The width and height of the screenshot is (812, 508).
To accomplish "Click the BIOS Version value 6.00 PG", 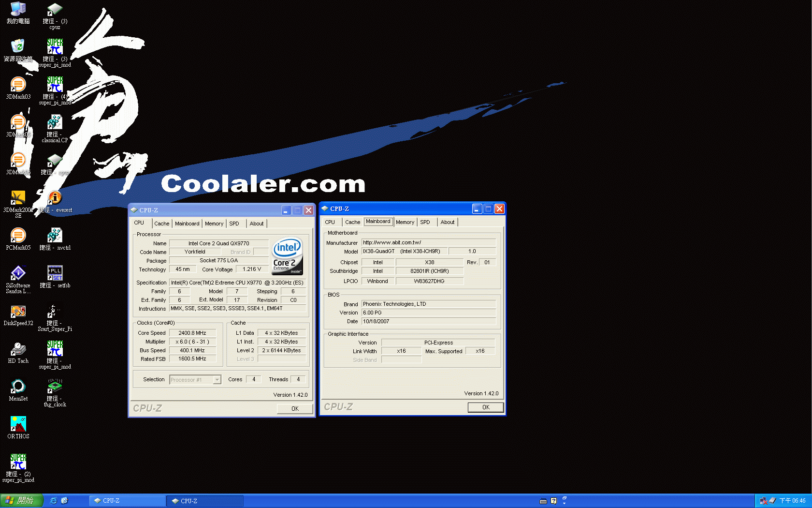I will pyautogui.click(x=429, y=313).
